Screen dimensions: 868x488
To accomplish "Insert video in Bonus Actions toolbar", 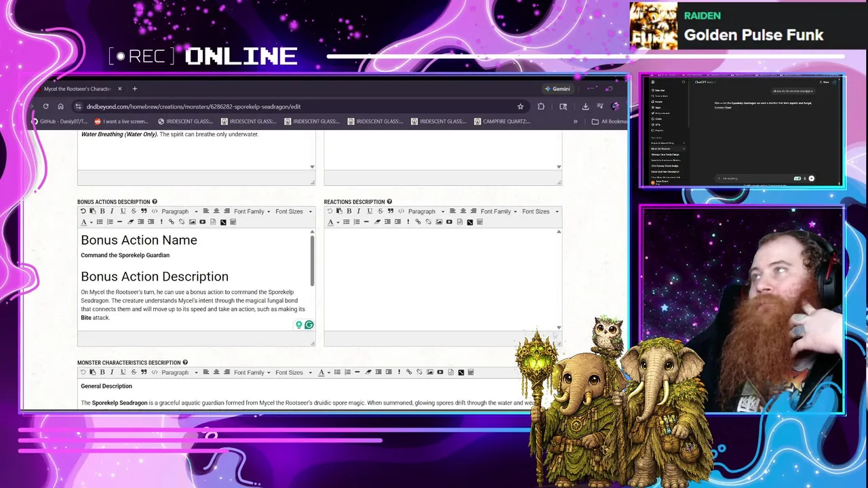I will click(202, 222).
